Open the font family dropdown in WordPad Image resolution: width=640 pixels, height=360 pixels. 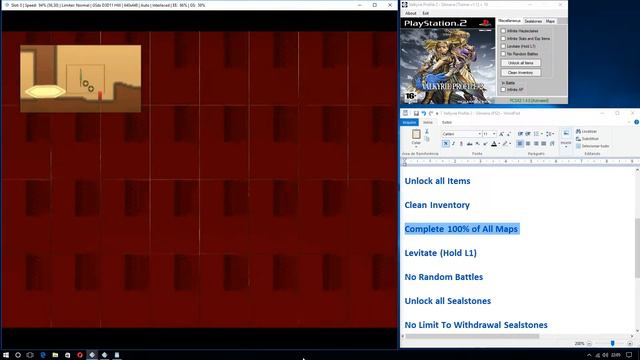[x=480, y=134]
